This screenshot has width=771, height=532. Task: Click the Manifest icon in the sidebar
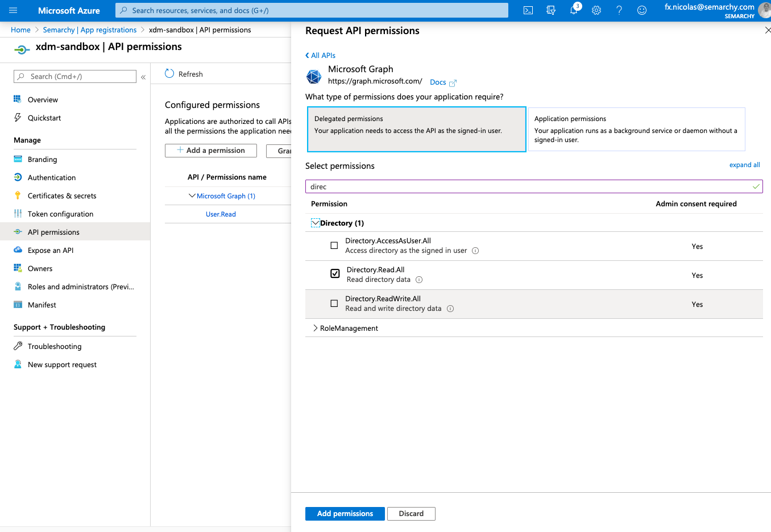[x=18, y=305]
